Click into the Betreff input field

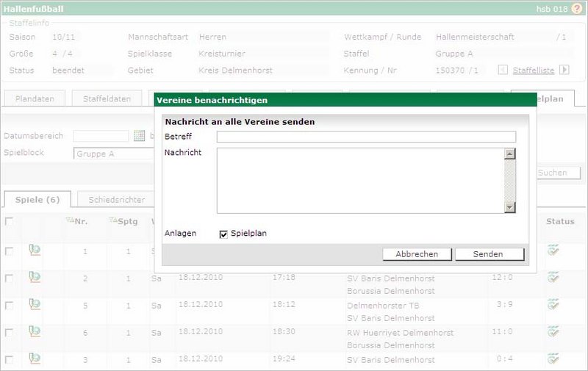pyautogui.click(x=366, y=137)
